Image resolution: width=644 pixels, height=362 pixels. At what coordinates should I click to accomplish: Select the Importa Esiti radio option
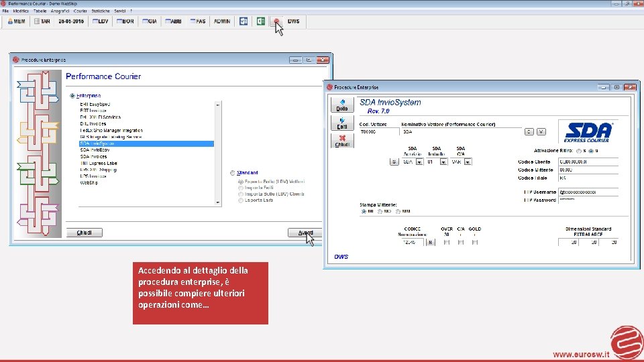click(241, 188)
